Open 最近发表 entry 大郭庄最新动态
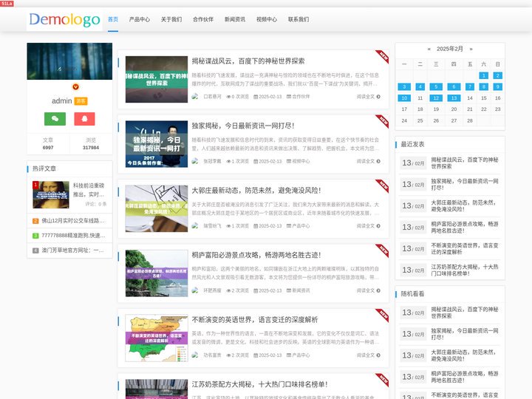This screenshot has height=399, width=532. (x=465, y=205)
